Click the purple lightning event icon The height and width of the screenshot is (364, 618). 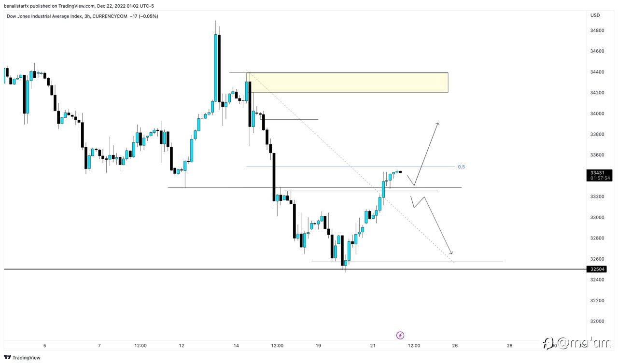(x=400, y=335)
